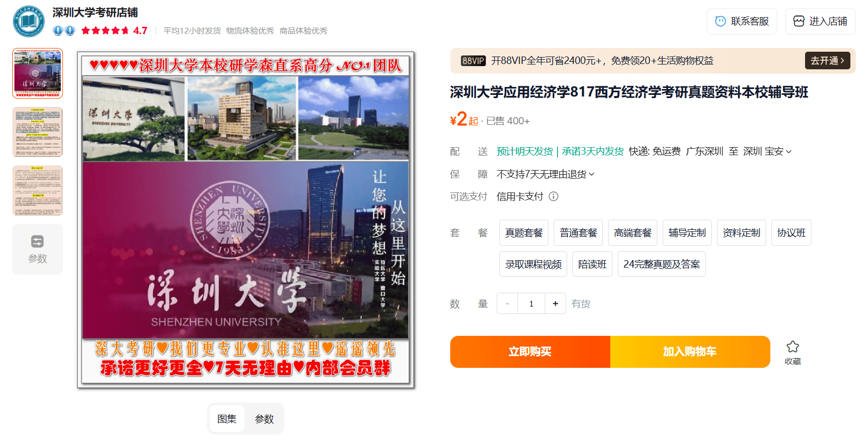Click the quantity input field
The width and height of the screenshot is (868, 443).
click(x=531, y=303)
